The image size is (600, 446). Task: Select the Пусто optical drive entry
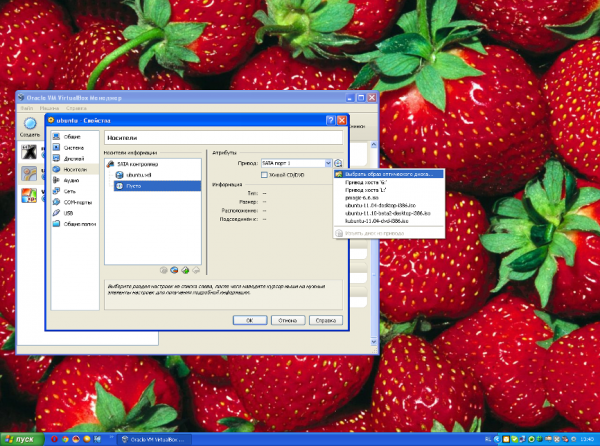tap(158, 186)
